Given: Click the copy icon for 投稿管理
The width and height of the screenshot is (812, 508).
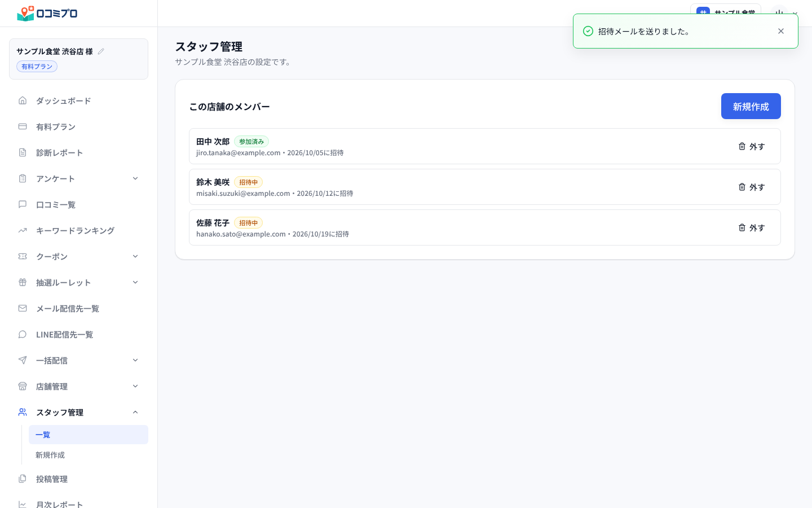Looking at the screenshot, I should pos(23,479).
